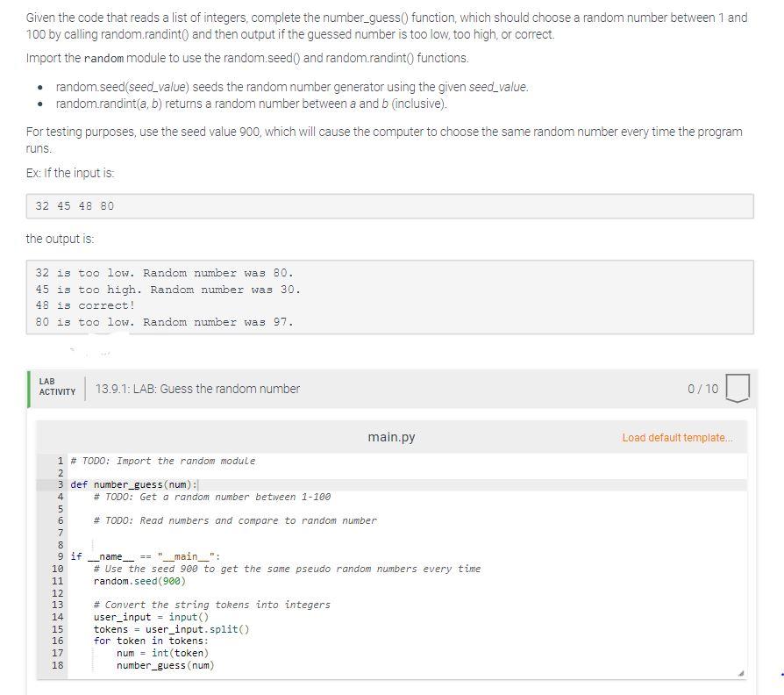784x695 pixels.
Task: Click the 'LAB ACTIVITY' label
Action: pyautogui.click(x=57, y=387)
